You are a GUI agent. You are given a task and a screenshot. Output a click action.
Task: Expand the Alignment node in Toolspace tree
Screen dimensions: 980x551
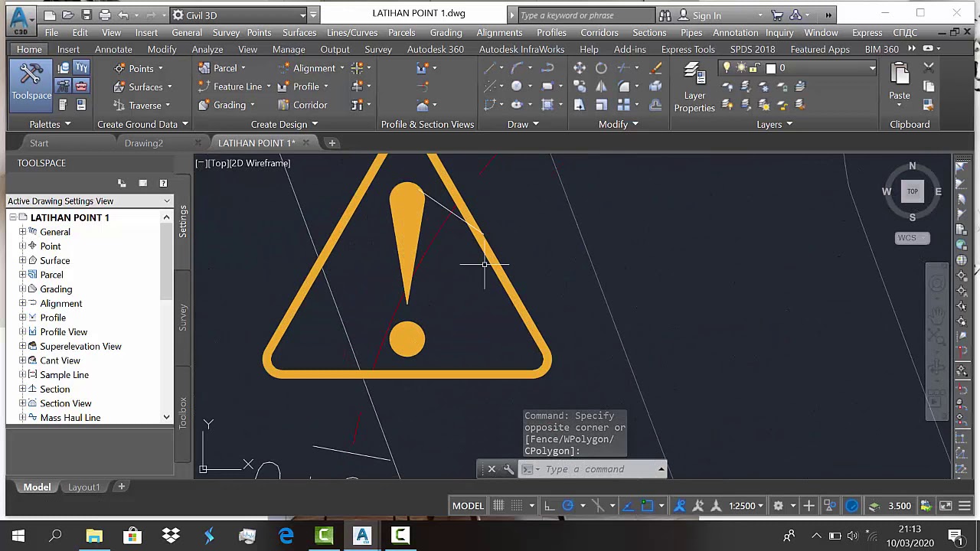tap(22, 303)
